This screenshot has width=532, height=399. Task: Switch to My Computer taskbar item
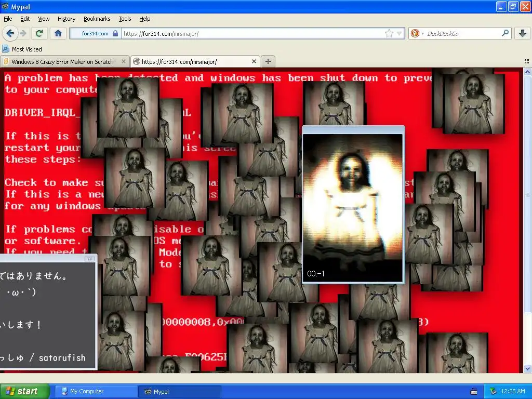point(96,391)
